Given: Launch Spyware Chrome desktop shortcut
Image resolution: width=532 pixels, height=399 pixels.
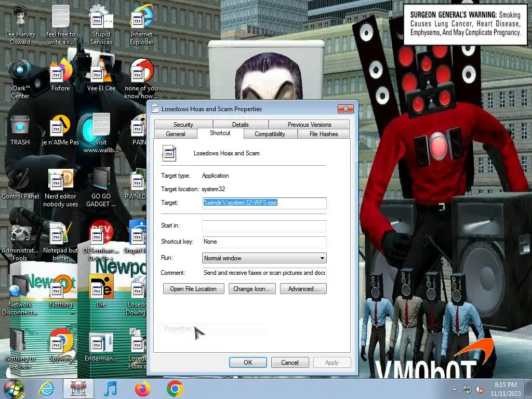Looking at the screenshot, I should pyautogui.click(x=60, y=346).
